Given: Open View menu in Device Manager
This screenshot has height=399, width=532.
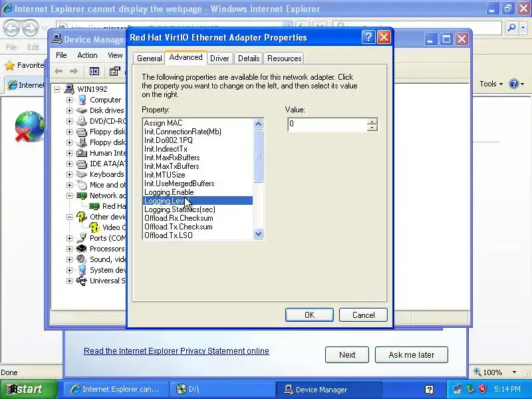Looking at the screenshot, I should point(115,55).
